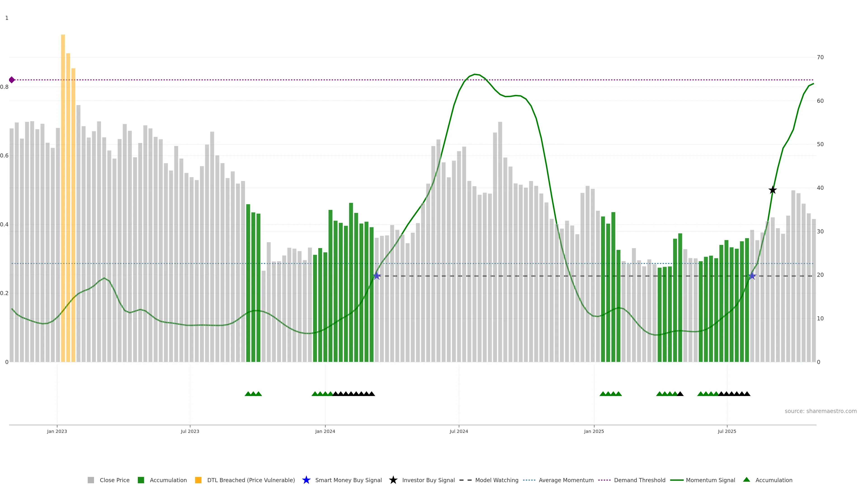Click the green Momentum Signal legend line
Viewport: 868px width, 488px height.
(x=677, y=480)
